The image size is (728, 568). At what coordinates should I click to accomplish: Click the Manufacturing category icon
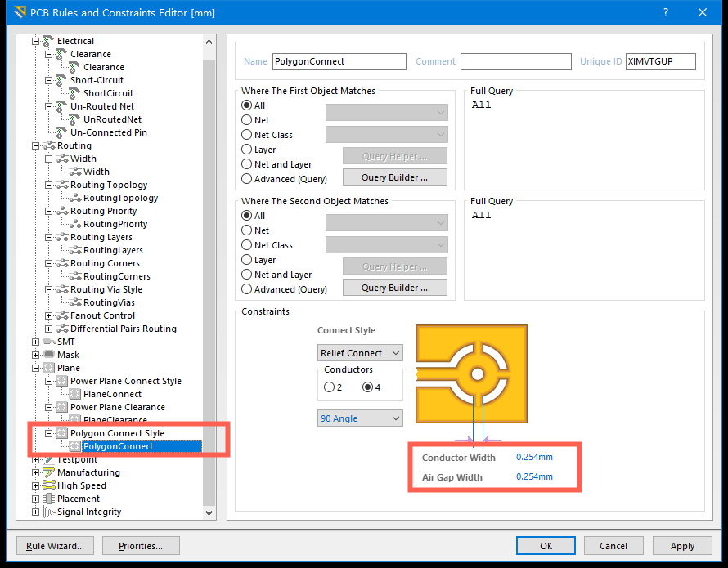[x=48, y=472]
